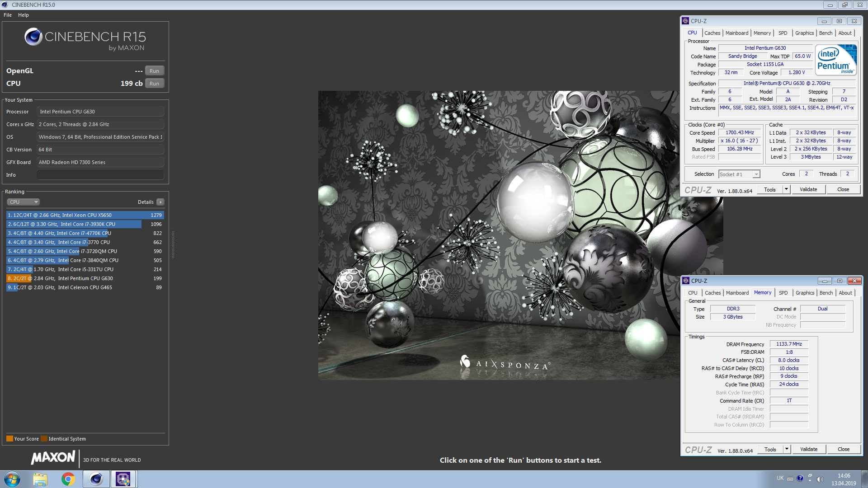Select ranking row Intel Core i5-3317U
The height and width of the screenshot is (488, 868).
85,269
